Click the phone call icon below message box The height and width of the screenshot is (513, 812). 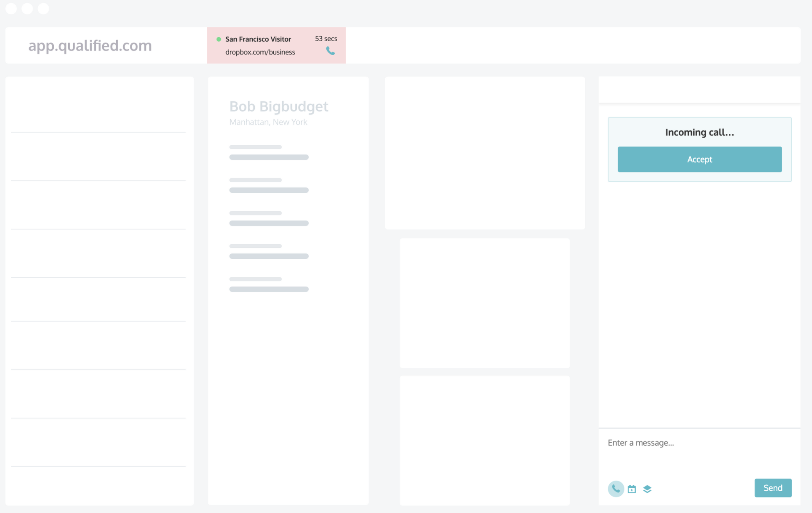(616, 489)
